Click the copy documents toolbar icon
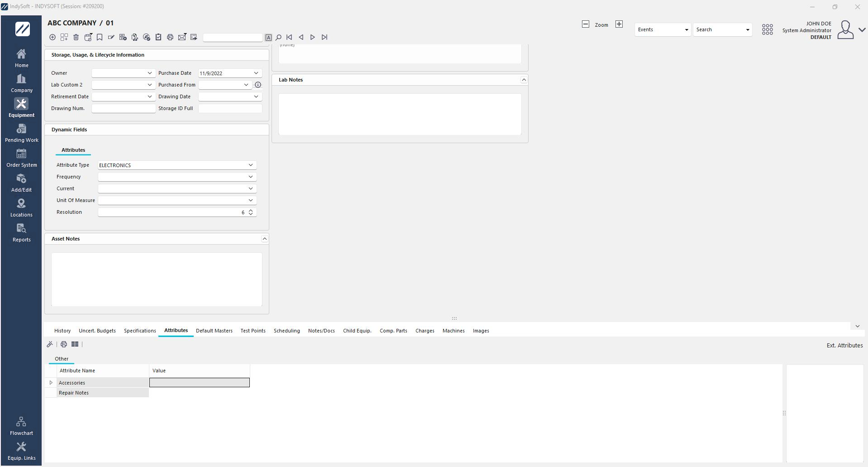Viewport: 868px width, 467px height. coord(135,37)
